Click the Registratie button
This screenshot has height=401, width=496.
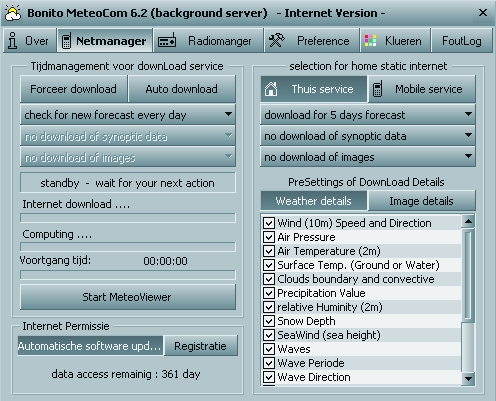(201, 346)
